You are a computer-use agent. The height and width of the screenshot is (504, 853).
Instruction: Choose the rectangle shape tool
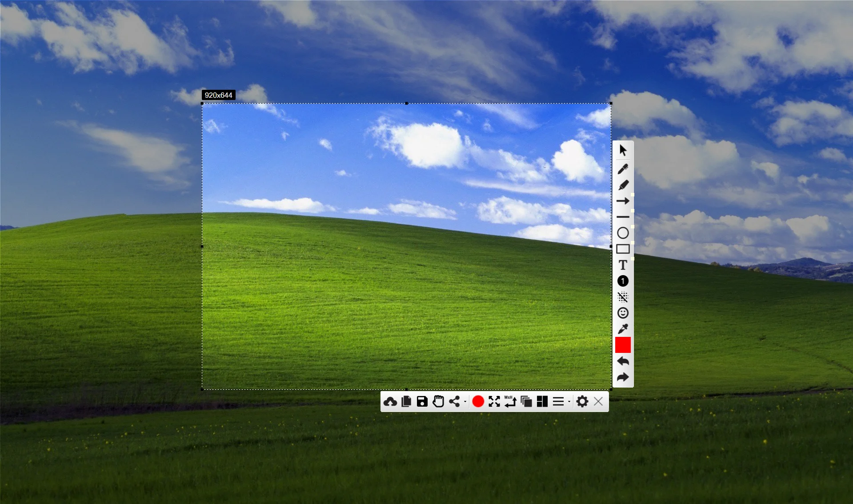coord(623,249)
